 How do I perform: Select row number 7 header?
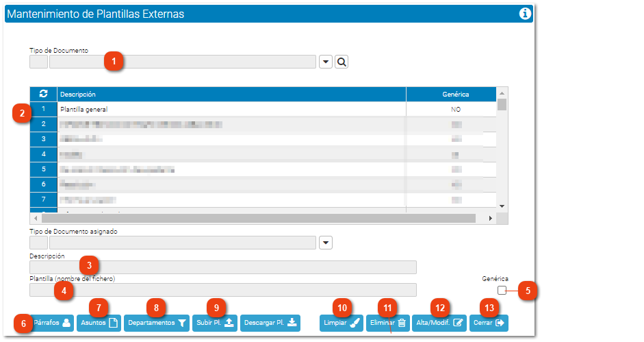pyautogui.click(x=44, y=199)
